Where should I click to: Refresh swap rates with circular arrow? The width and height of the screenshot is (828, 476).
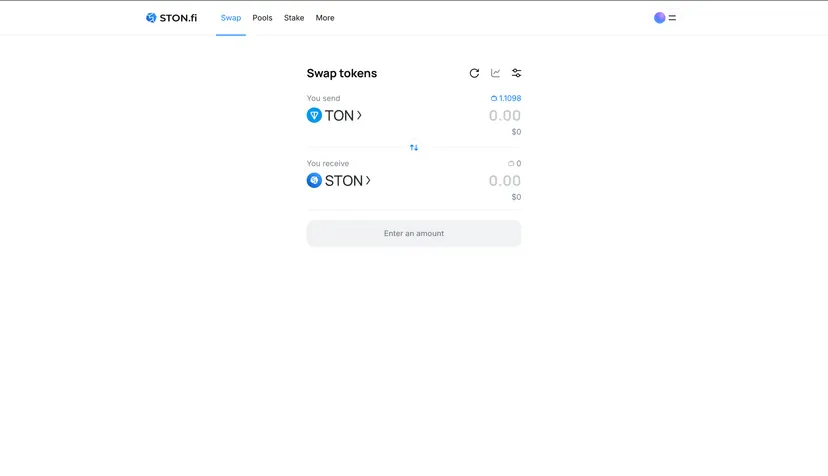pos(474,73)
